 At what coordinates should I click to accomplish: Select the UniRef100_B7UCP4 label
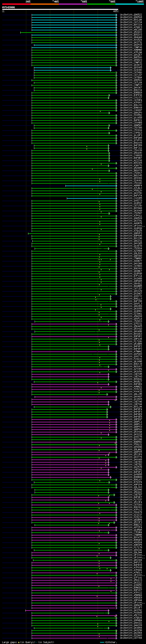pyautogui.click(x=131, y=482)
